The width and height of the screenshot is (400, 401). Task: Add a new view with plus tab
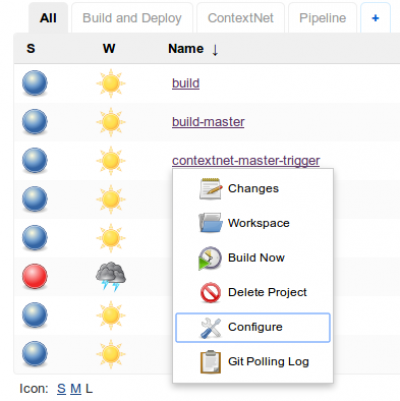[x=375, y=18]
